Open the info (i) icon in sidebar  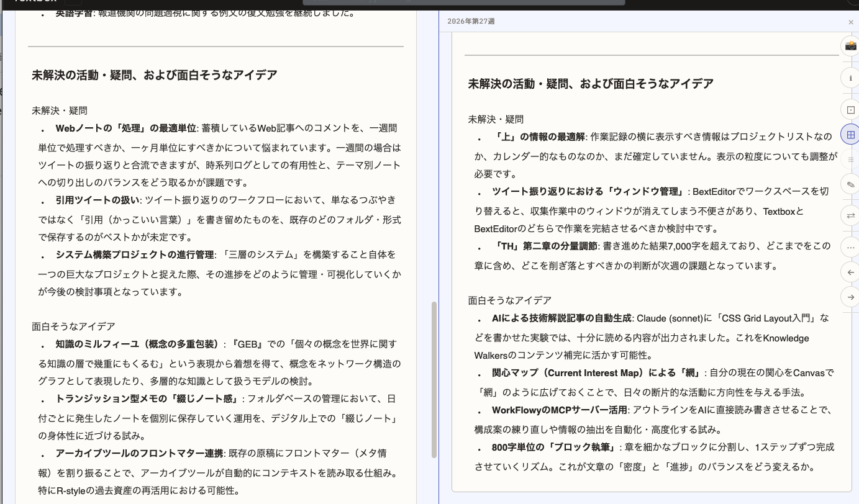850,78
